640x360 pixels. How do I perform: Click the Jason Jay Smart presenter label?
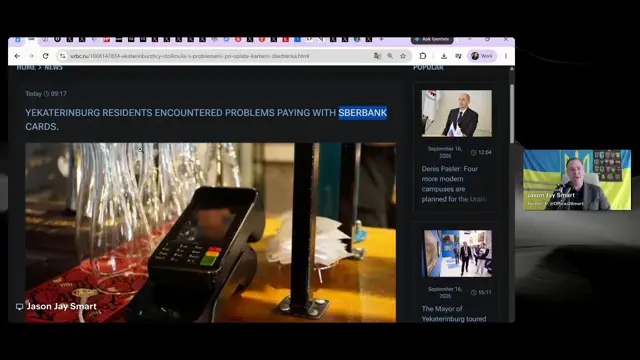pyautogui.click(x=62, y=306)
